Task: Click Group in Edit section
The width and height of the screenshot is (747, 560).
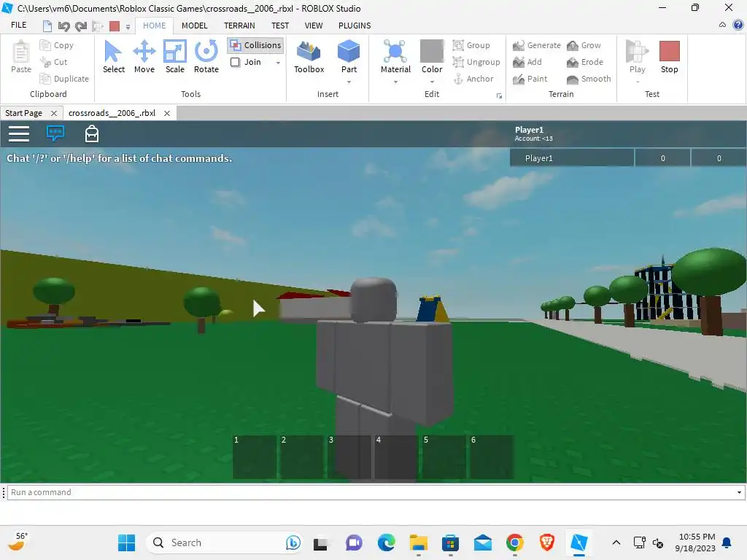Action: click(x=472, y=45)
